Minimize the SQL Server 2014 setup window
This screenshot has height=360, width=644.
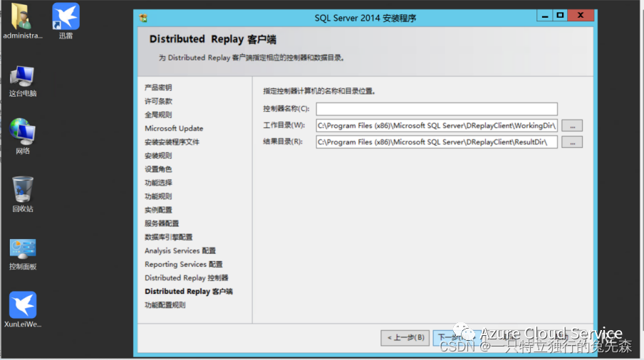click(544, 16)
